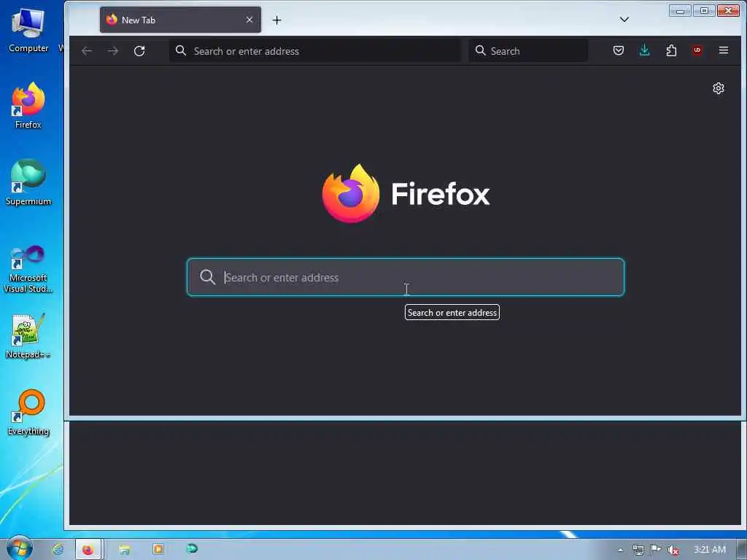
Task: Select the New Tab tab
Action: click(x=180, y=20)
